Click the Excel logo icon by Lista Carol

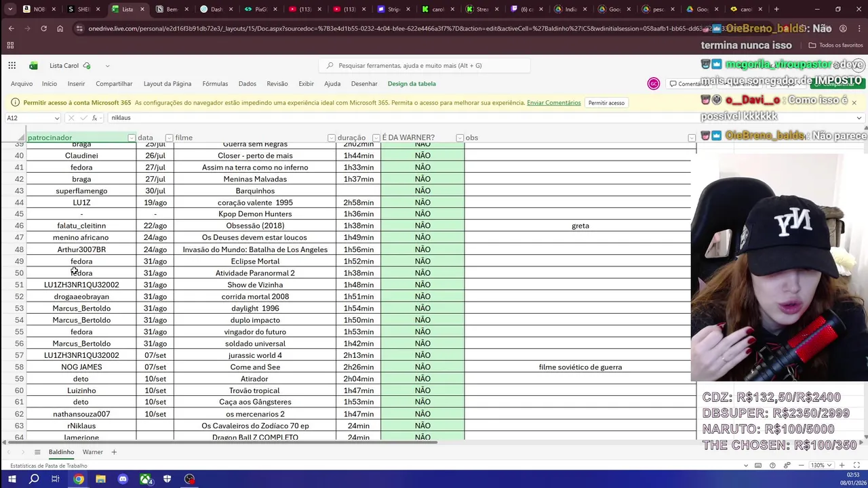33,66
